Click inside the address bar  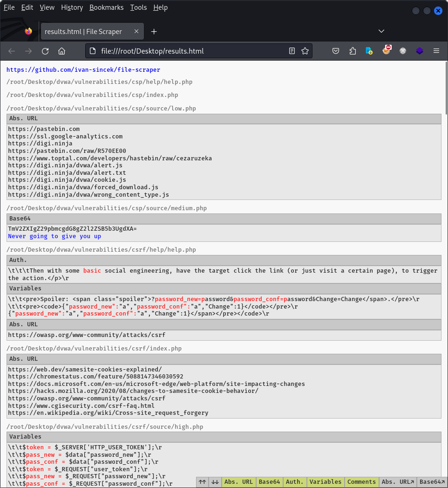click(186, 51)
